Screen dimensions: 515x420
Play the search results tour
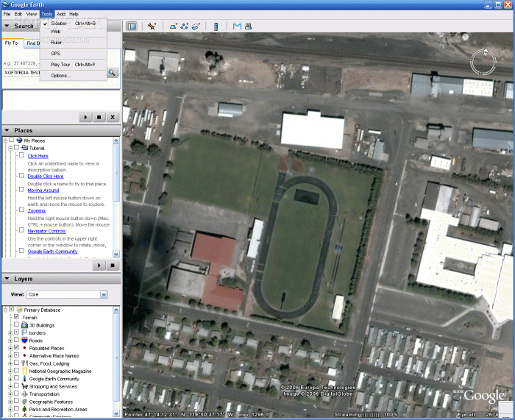tap(86, 117)
